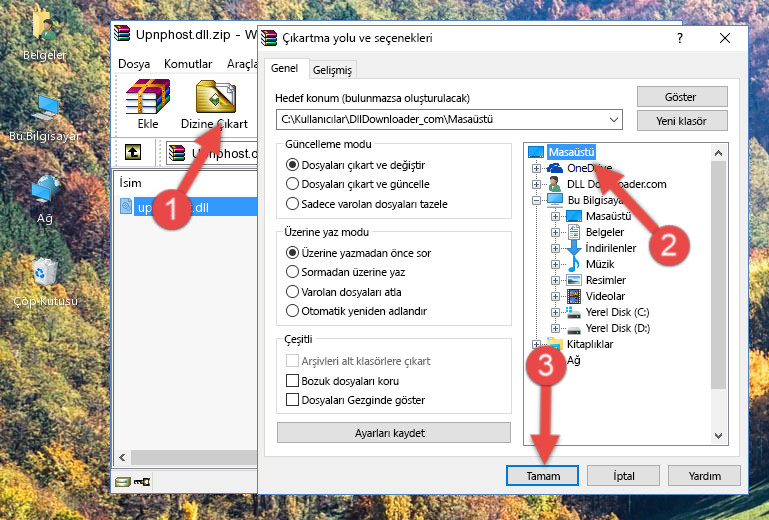Screen dimensions: 769x520
Task: Expand the Yerel Disk (C:) node
Action: (x=555, y=312)
